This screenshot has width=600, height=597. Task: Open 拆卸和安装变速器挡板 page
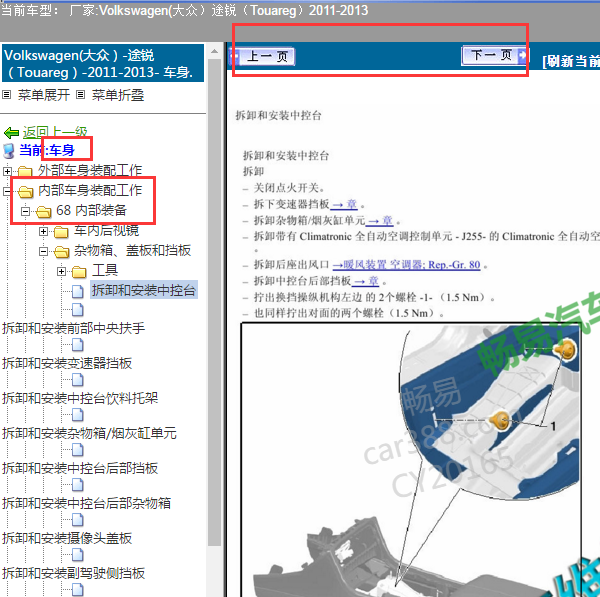[x=67, y=363]
